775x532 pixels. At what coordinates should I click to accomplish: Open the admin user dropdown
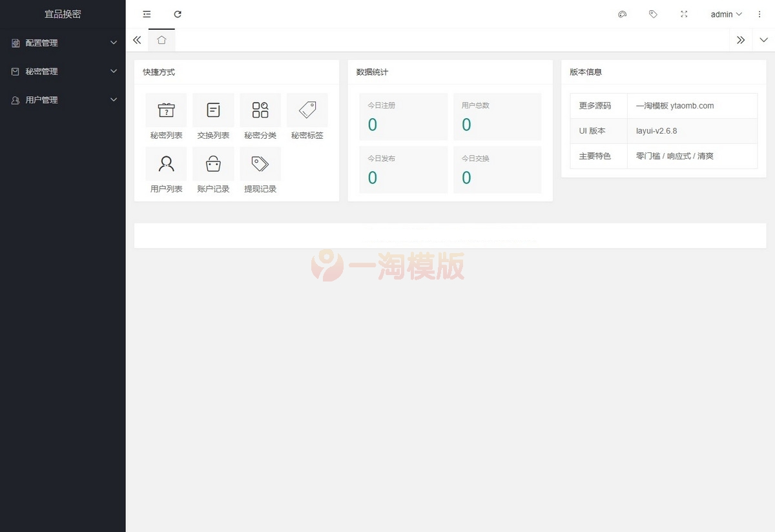(726, 14)
